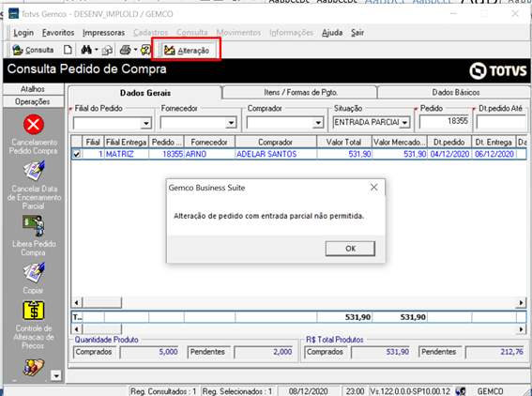Click the Dt.pedido Até input field

(501, 122)
